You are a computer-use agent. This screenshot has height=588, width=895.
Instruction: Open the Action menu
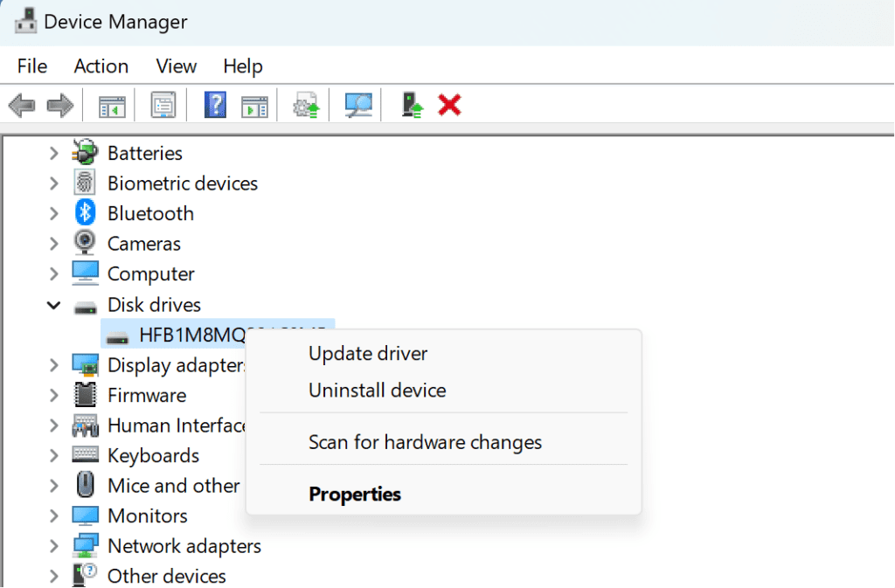[101, 66]
